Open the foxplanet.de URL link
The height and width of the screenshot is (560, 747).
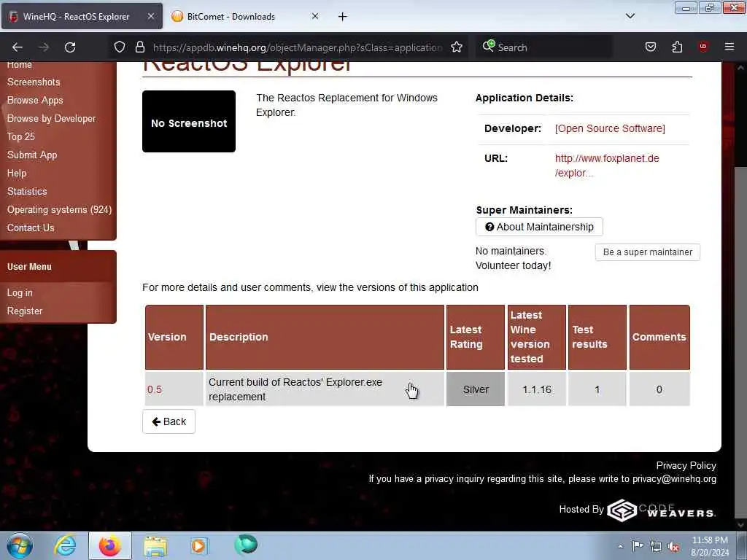click(x=607, y=166)
